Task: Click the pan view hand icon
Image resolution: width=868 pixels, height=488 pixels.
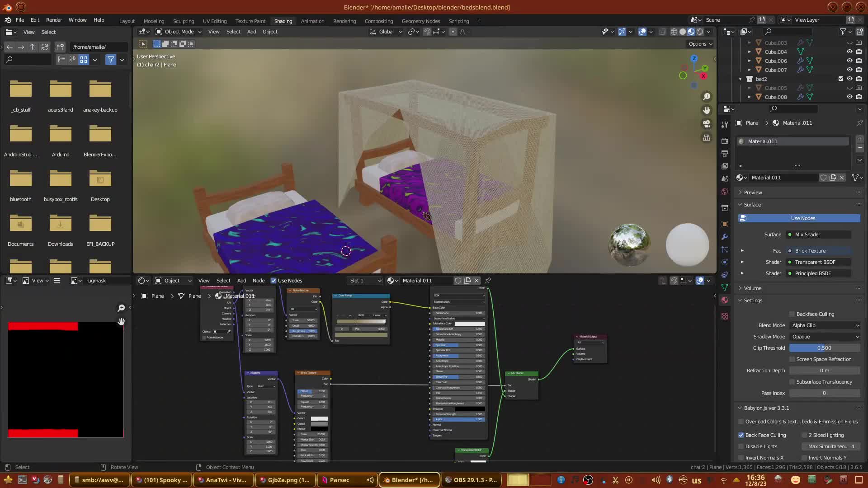Action: pyautogui.click(x=707, y=110)
